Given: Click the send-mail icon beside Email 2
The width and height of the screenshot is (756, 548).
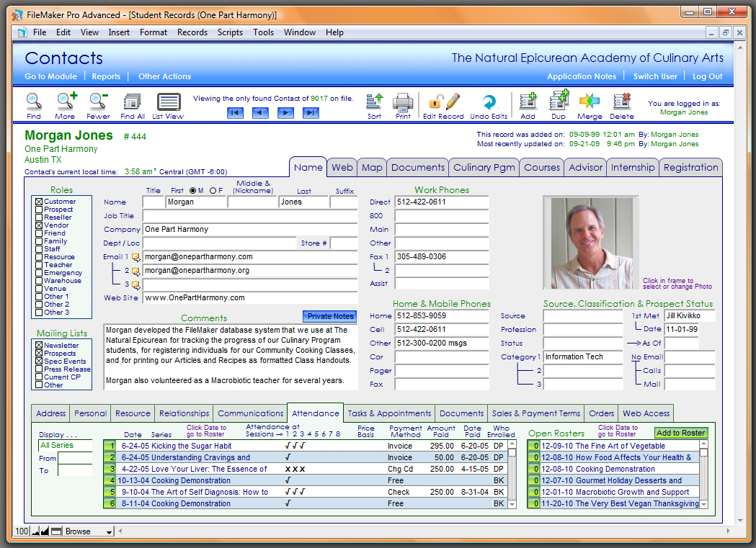Looking at the screenshot, I should coord(136,271).
